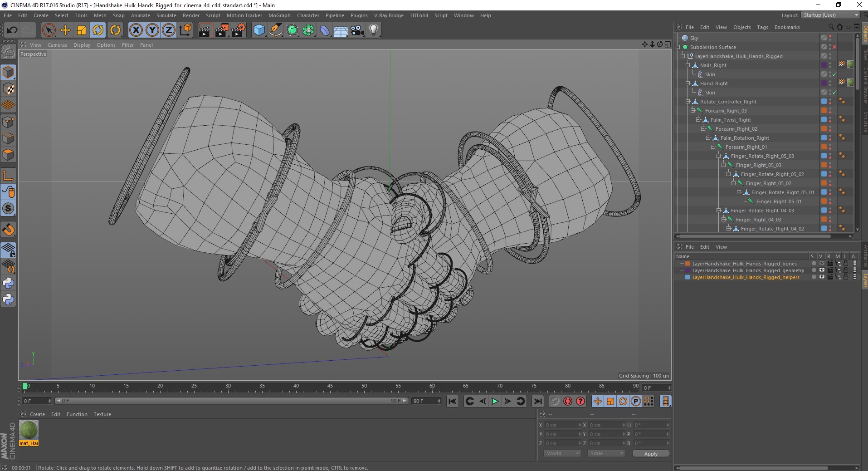Open the MoGraph menu
868x471 pixels.
279,15
